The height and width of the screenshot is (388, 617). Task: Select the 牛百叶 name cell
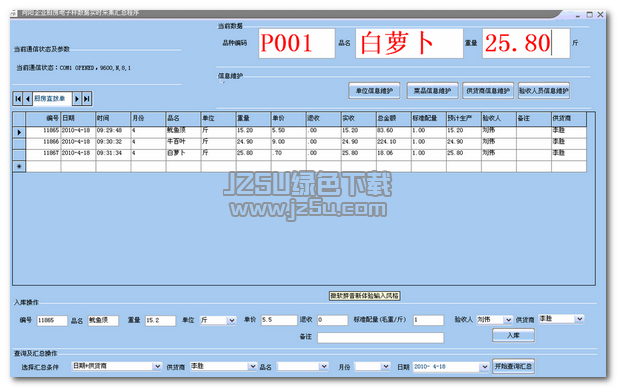(x=183, y=143)
